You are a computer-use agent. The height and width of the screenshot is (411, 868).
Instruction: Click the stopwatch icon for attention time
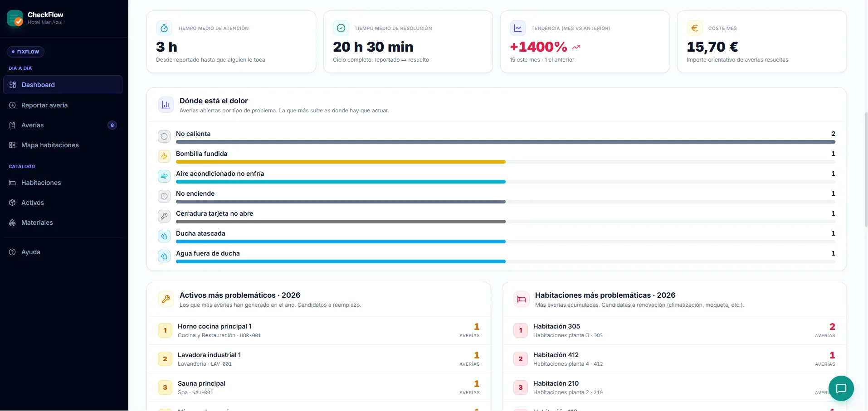[164, 28]
